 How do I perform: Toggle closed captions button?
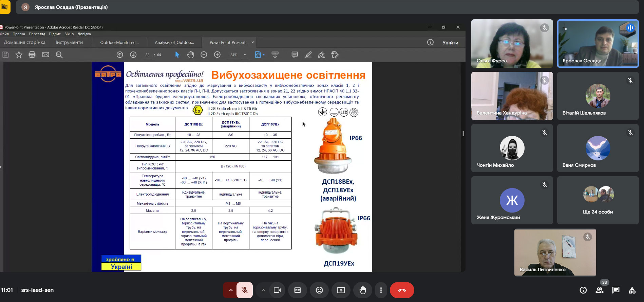point(298,290)
